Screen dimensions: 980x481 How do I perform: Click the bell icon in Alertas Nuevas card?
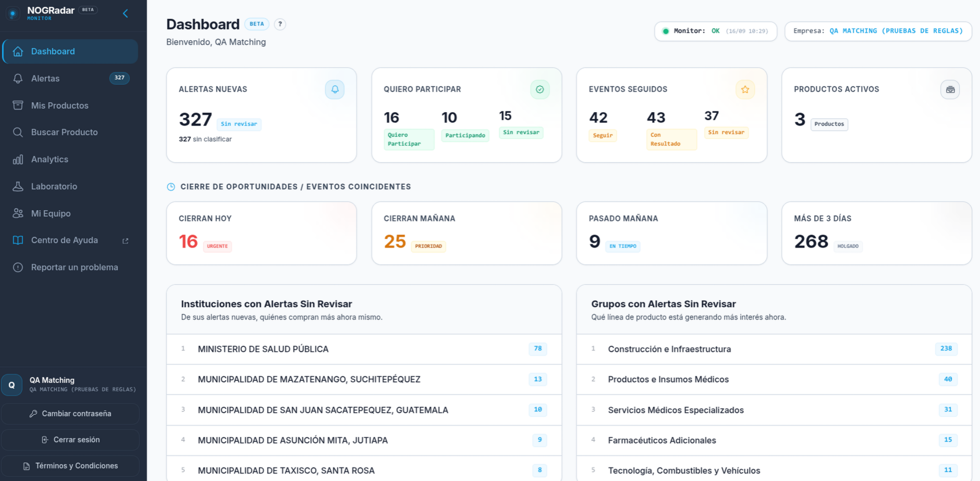(x=335, y=90)
